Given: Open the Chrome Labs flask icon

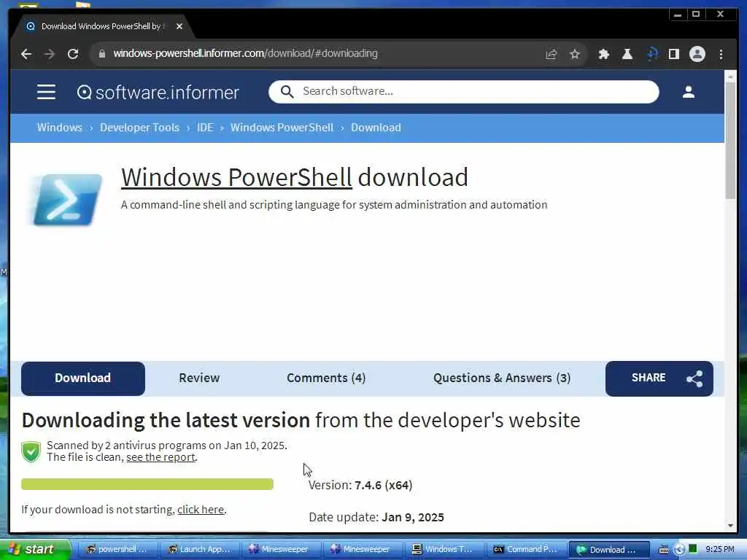Looking at the screenshot, I should (x=627, y=54).
